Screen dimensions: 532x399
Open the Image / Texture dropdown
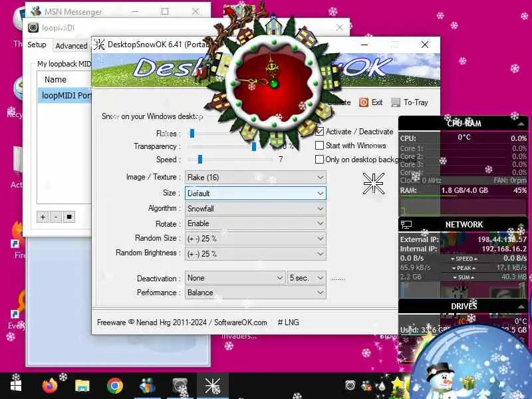(x=255, y=178)
